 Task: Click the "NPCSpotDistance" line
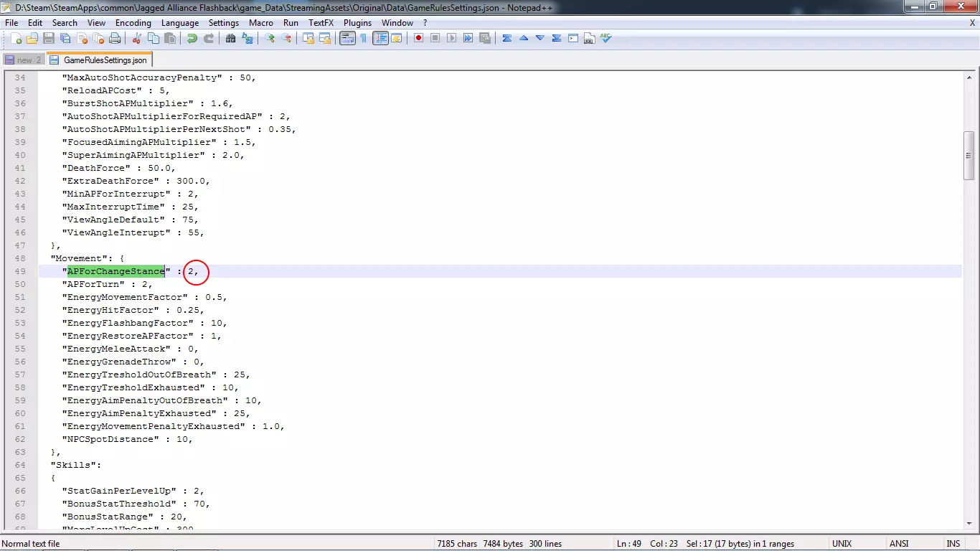128,439
